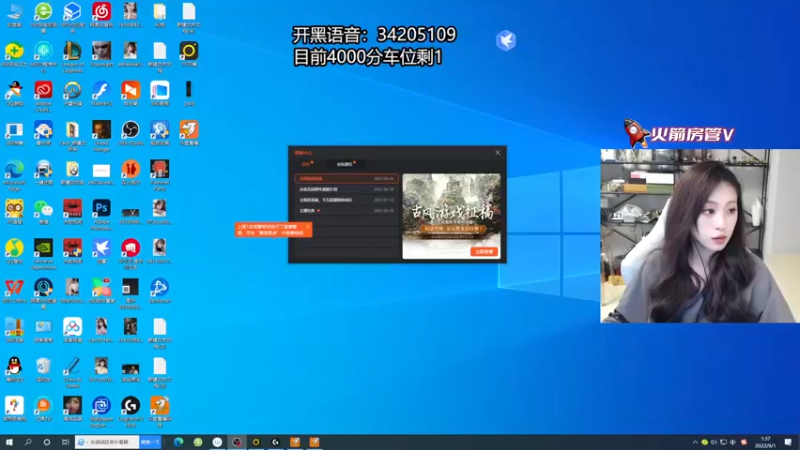The width and height of the screenshot is (800, 450).
Task: Open the clock and date in the taskbar
Action: [x=765, y=442]
